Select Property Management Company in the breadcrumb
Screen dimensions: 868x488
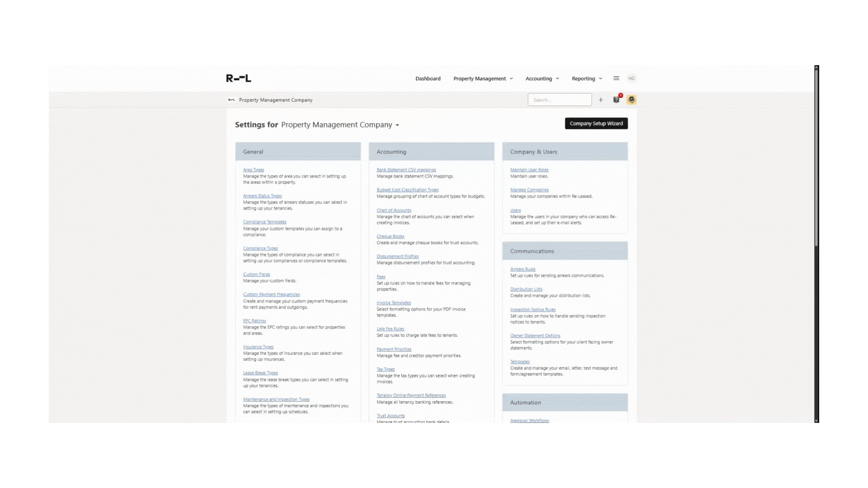click(276, 100)
